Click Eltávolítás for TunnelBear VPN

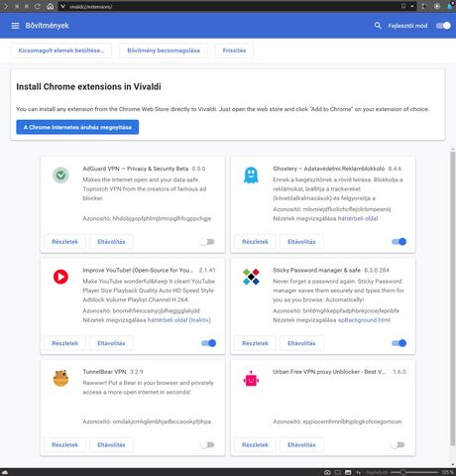coord(111,444)
